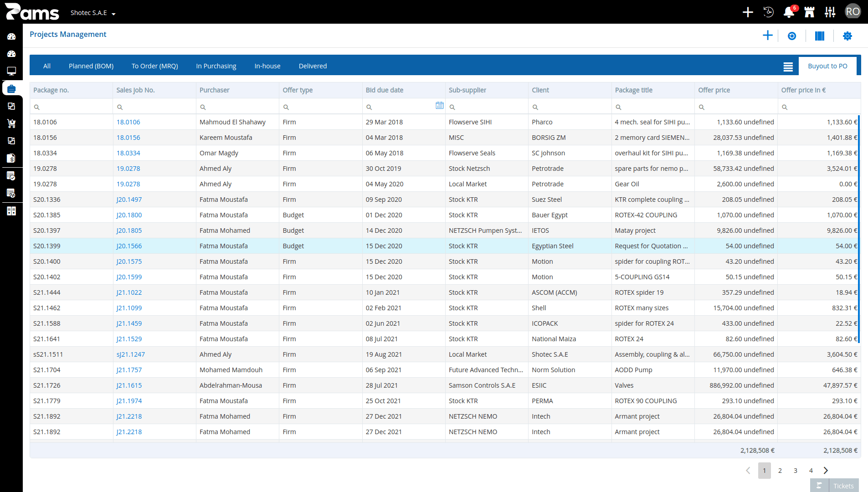Click the Buyout to PO button
Screen dimensions: 868x492
pos(827,66)
